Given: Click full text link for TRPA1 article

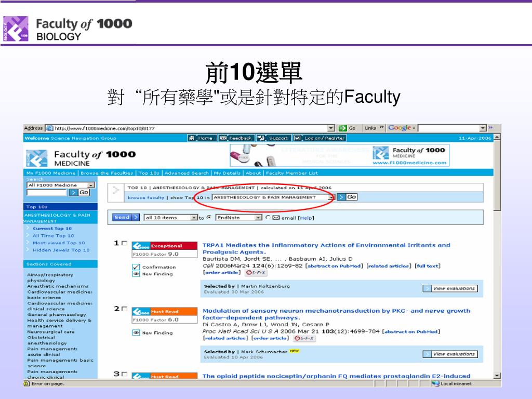Looking at the screenshot, I should tap(428, 266).
